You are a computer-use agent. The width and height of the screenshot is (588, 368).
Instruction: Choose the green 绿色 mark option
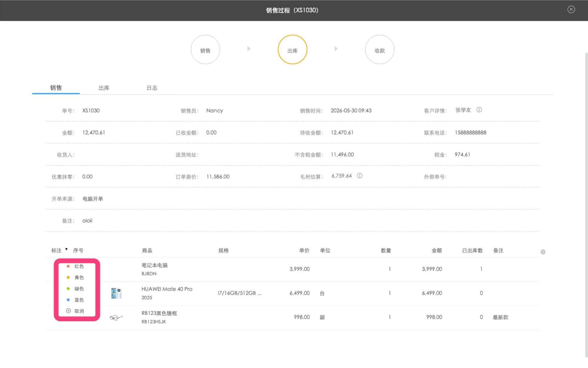pos(76,289)
